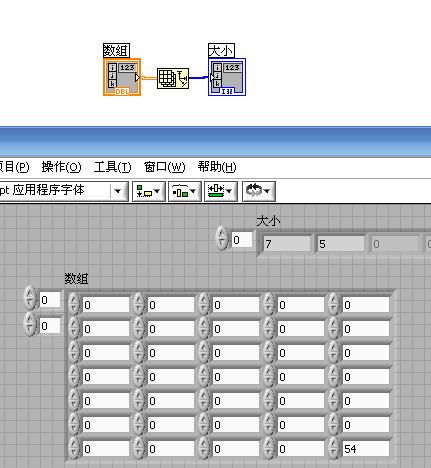Expand the 应用程序字体 font dropdown
Screen dimensions: 431x468
pyautogui.click(x=118, y=191)
